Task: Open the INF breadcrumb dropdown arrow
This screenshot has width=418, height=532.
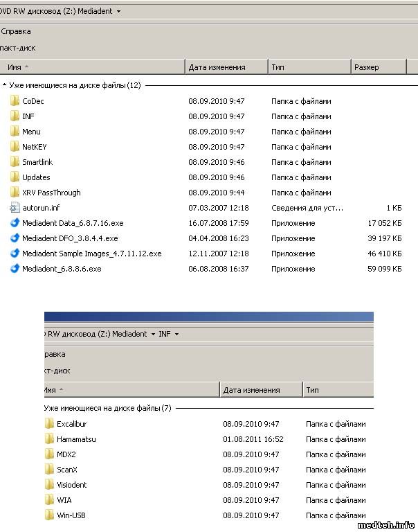Action: pyautogui.click(x=176, y=334)
